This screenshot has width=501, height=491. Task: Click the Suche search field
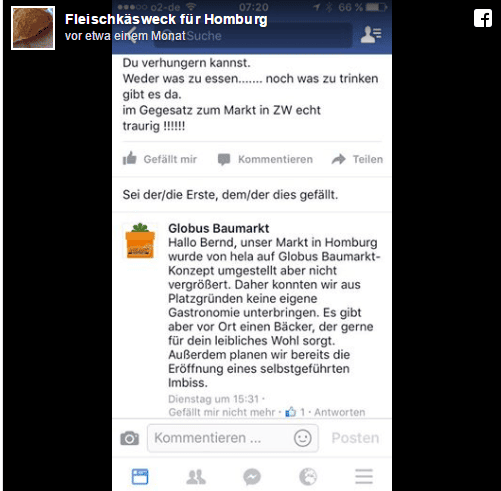(253, 35)
